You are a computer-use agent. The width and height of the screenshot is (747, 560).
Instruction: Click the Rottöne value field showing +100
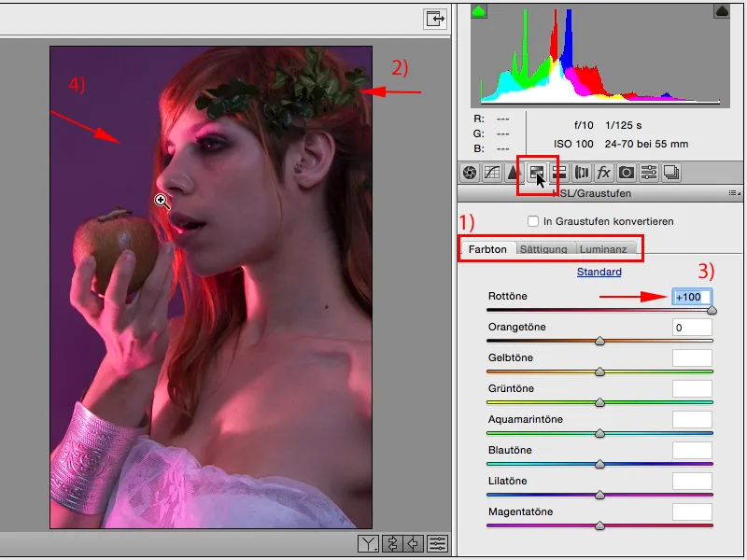pyautogui.click(x=692, y=297)
